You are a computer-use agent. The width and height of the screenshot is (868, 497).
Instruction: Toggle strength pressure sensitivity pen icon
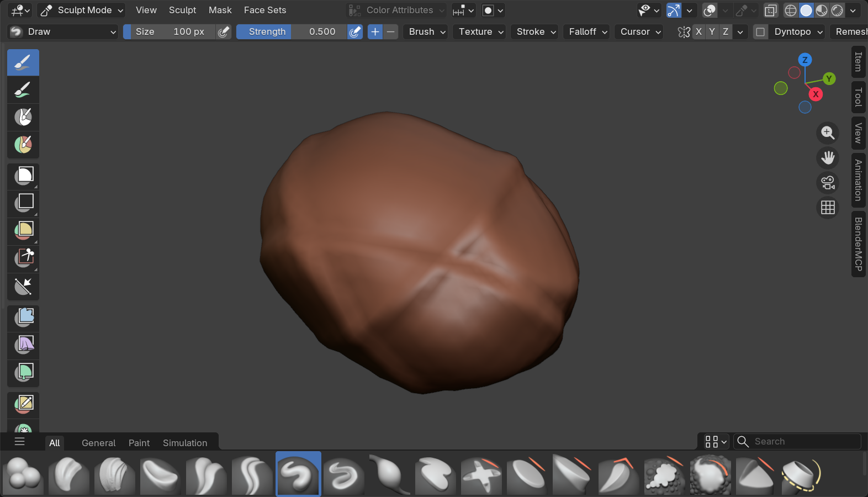point(355,32)
